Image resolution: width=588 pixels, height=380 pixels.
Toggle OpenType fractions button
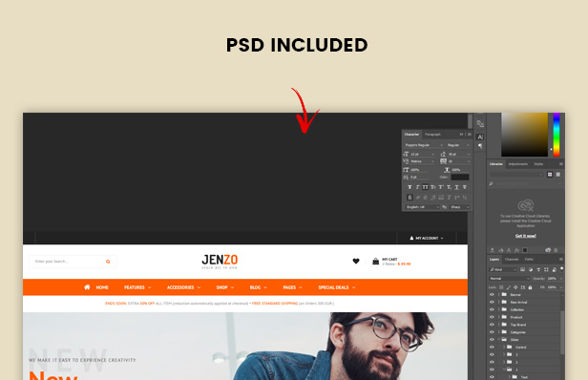[x=465, y=198]
